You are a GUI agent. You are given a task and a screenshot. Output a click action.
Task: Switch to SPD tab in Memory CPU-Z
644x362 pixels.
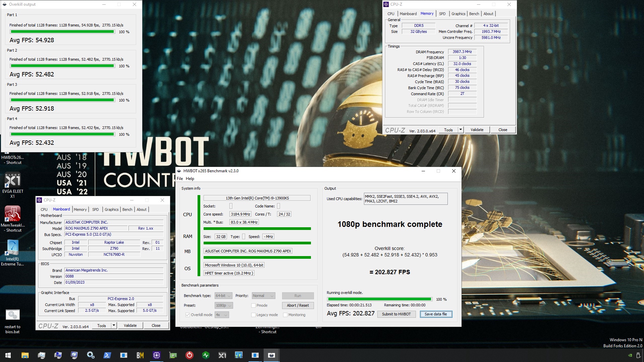[x=442, y=14]
